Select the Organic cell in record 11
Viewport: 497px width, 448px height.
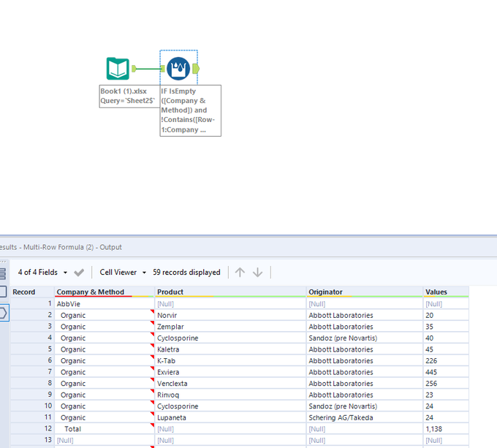[x=105, y=417]
